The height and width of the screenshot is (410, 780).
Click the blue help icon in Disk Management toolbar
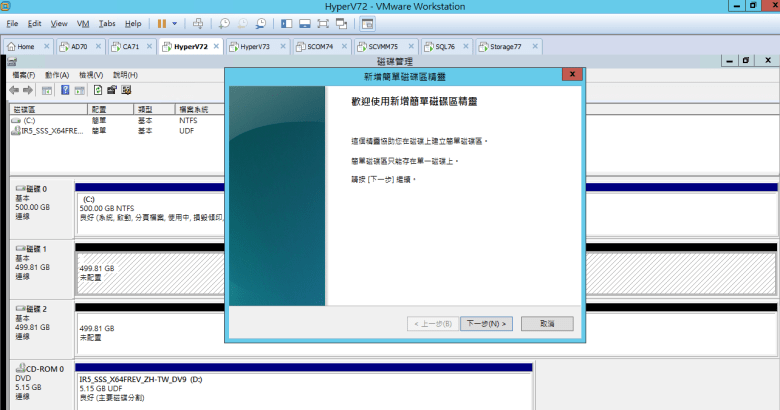(x=64, y=90)
